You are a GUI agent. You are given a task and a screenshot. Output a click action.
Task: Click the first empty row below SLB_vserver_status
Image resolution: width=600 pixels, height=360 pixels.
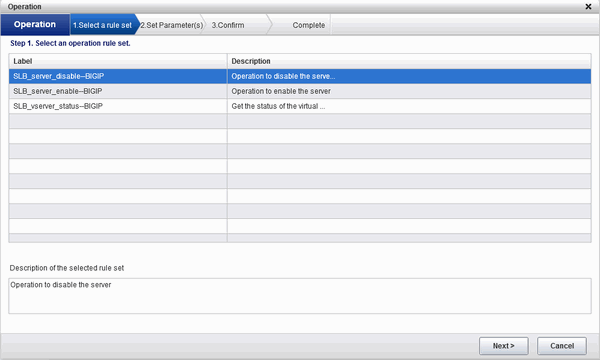(300, 121)
